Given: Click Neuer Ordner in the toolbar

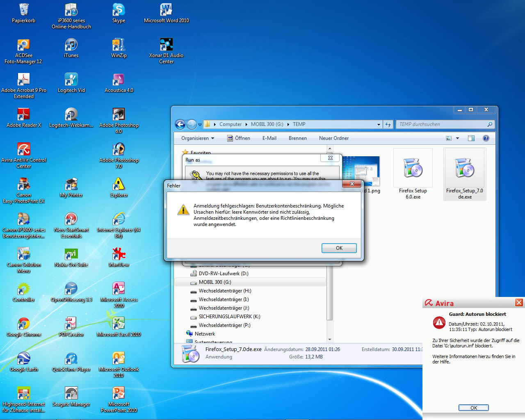Looking at the screenshot, I should point(334,138).
